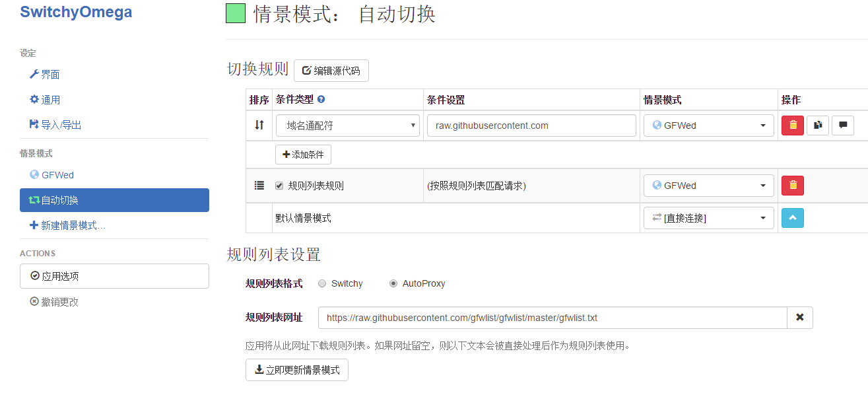Open help via question mark beside 条件类型
Screen dimensions: 868x393
(320, 99)
